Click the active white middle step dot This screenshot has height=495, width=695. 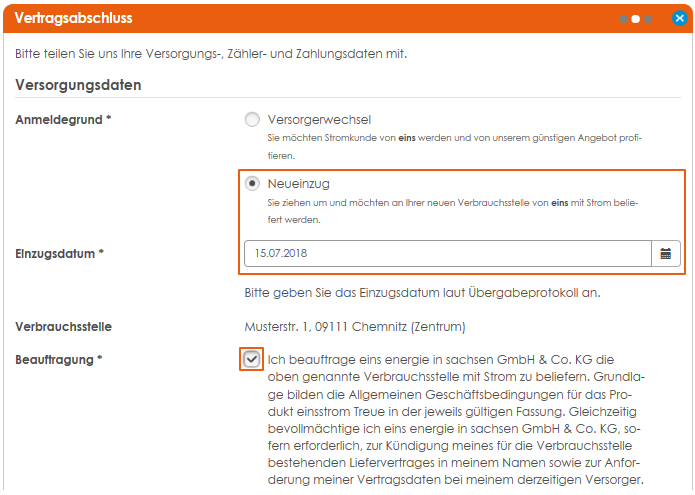click(x=635, y=18)
